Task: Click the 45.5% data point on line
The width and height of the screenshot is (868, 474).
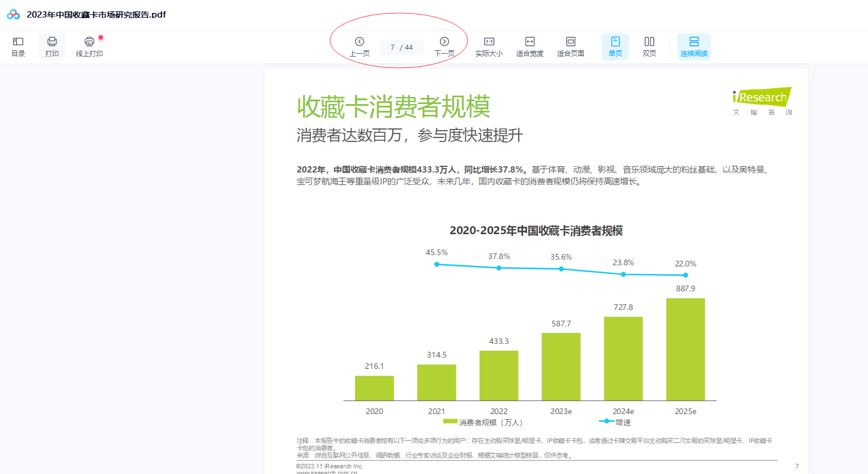Action: pyautogui.click(x=437, y=264)
